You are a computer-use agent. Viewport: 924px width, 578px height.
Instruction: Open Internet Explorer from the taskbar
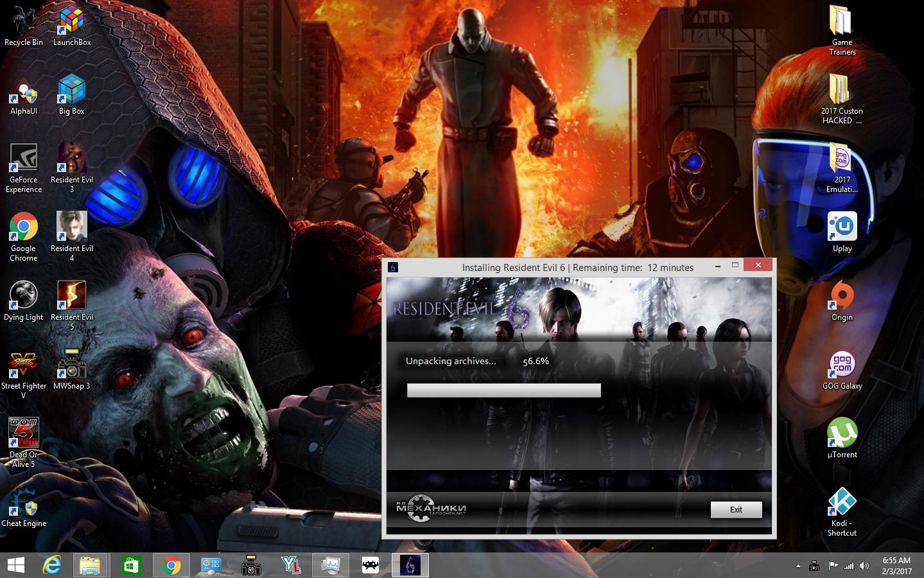pyautogui.click(x=52, y=565)
